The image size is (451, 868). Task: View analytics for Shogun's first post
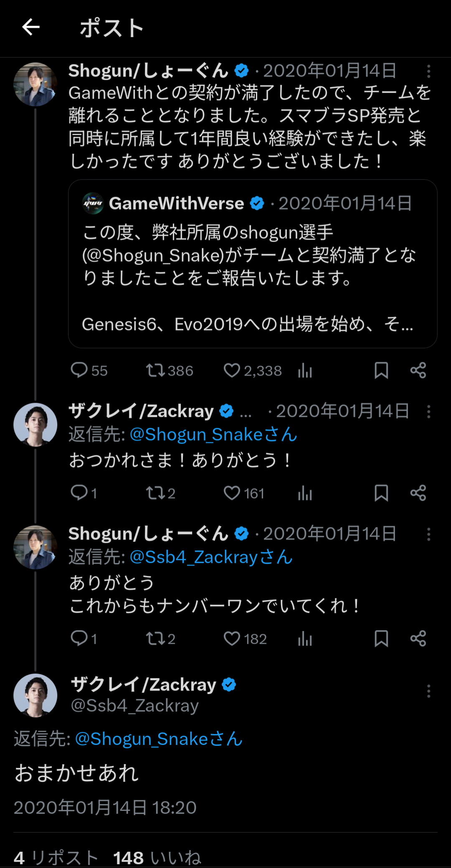point(305,371)
